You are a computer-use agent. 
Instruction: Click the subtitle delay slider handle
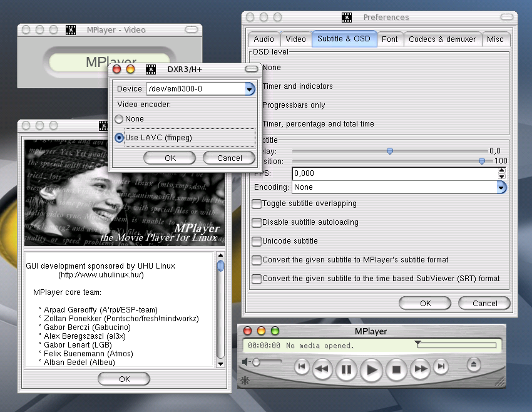(x=390, y=151)
